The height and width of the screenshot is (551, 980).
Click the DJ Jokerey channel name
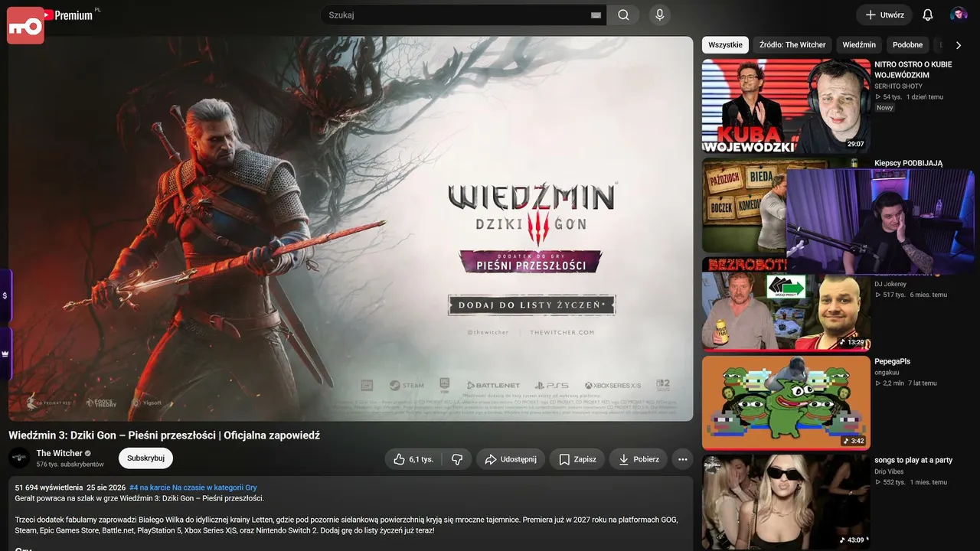890,284
